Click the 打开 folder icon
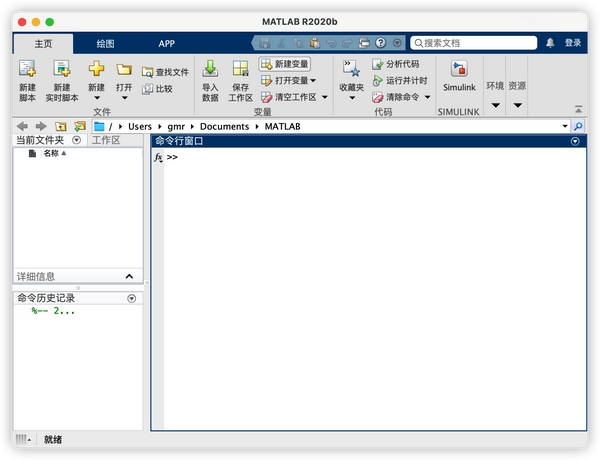 (x=124, y=69)
